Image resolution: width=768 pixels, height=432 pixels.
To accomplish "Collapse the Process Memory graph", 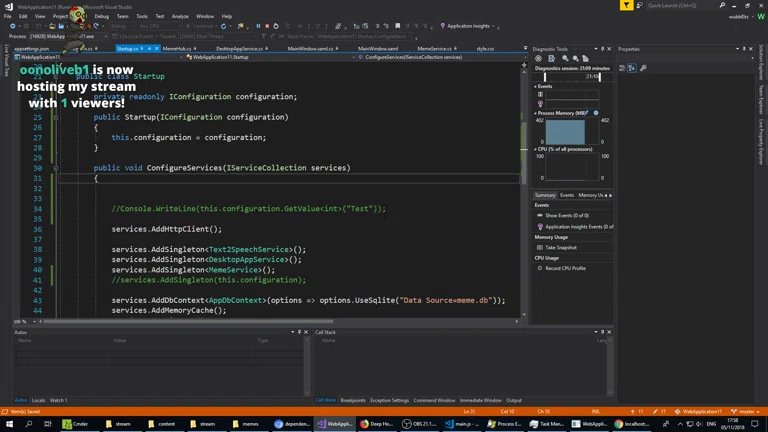I will (x=535, y=113).
